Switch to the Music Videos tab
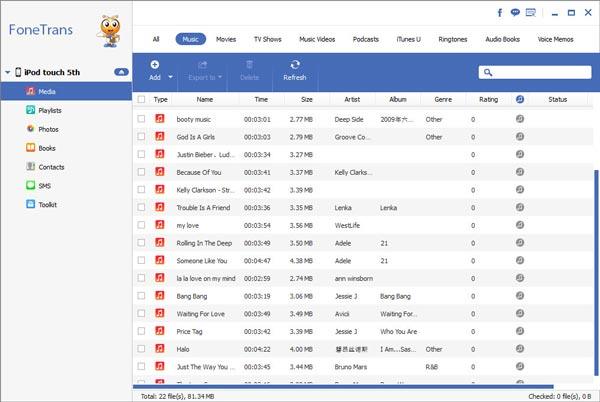The image size is (600, 402). (317, 39)
